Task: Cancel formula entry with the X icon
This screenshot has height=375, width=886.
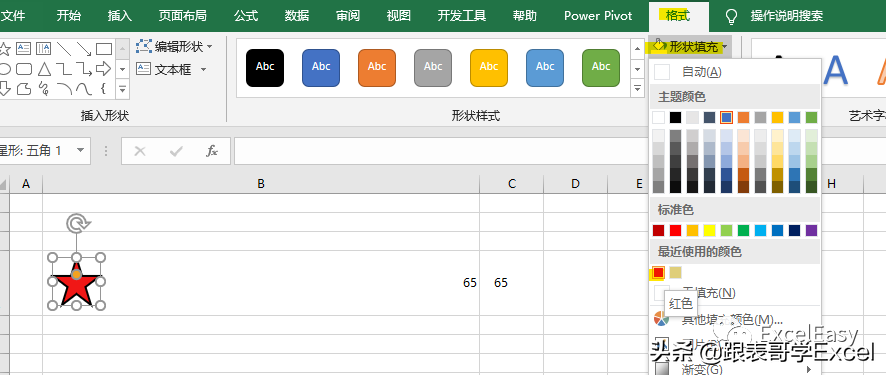Action: click(140, 151)
